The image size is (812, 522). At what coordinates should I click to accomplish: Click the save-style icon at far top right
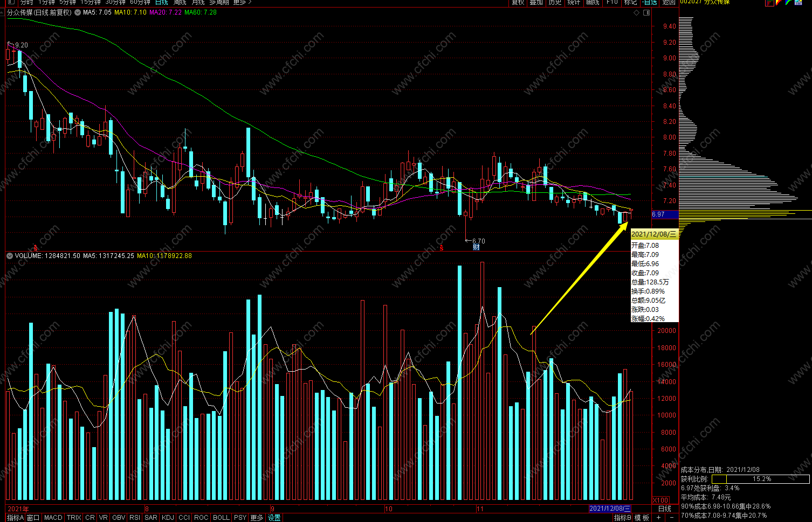coord(797,2)
